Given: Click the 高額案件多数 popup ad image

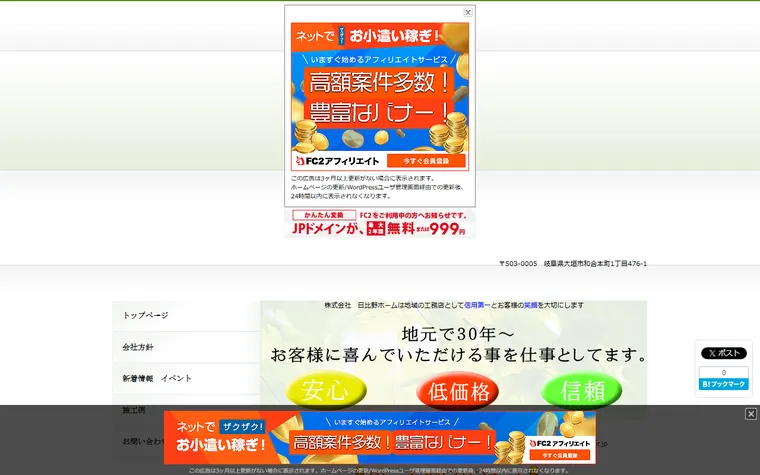Looking at the screenshot, I should (x=380, y=96).
